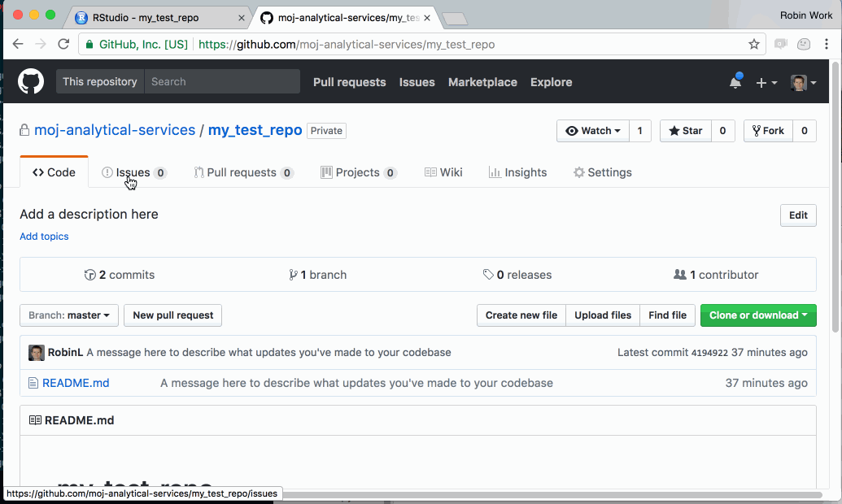Star the repository
This screenshot has width=842, height=504.
point(686,130)
